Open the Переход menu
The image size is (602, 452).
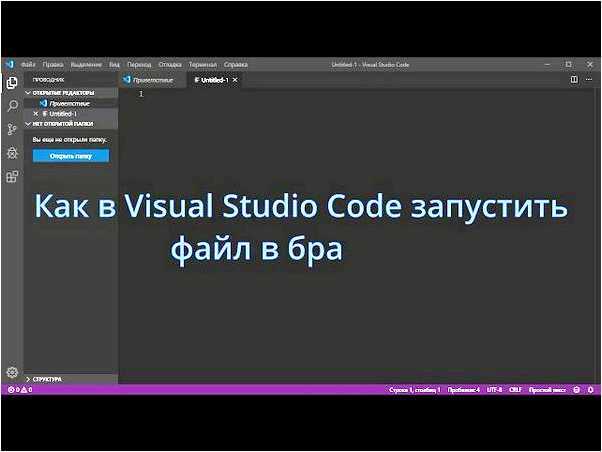point(139,65)
